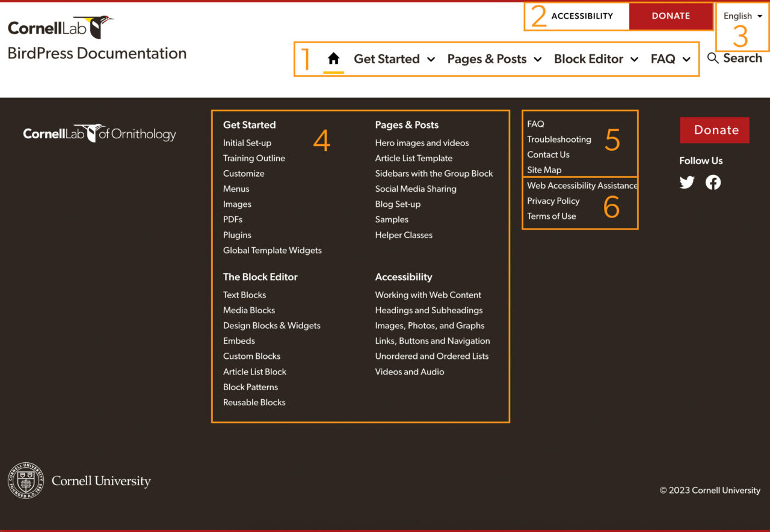
Task: Open Hero images and videos link
Action: point(422,143)
